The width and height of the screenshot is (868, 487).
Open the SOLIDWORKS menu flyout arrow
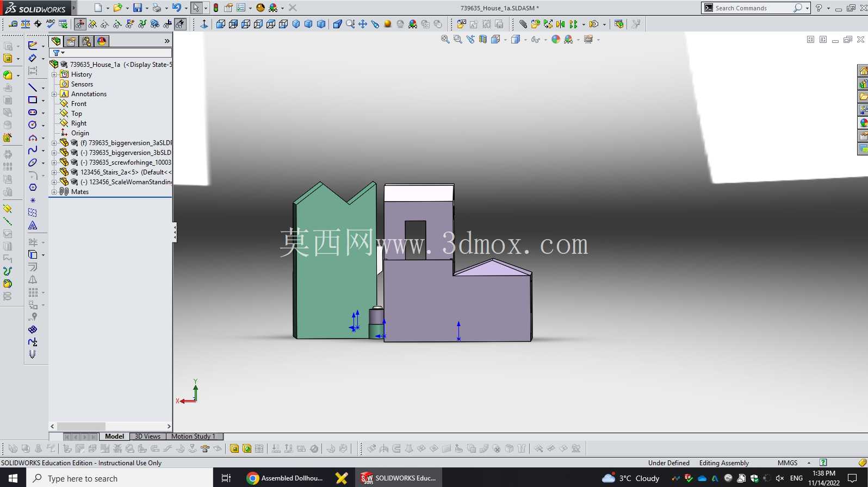coord(74,8)
